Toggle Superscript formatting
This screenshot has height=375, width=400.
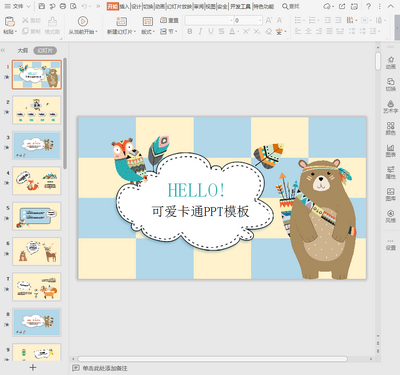point(246,31)
